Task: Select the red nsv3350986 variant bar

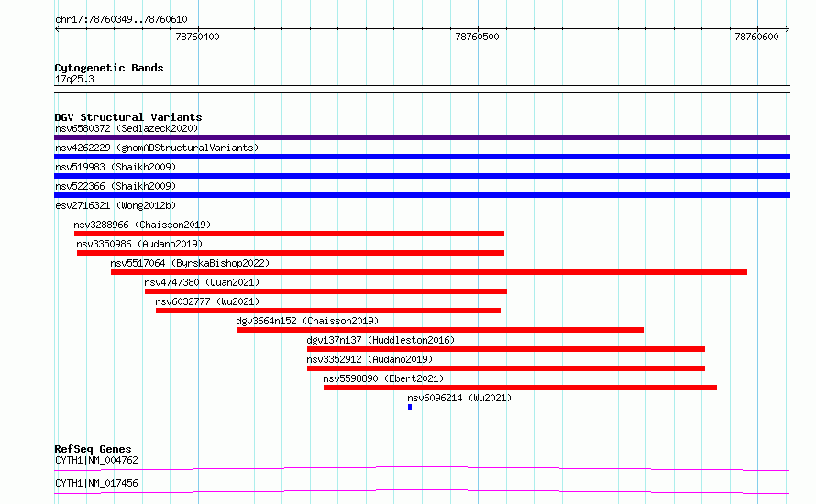Action: [291, 253]
